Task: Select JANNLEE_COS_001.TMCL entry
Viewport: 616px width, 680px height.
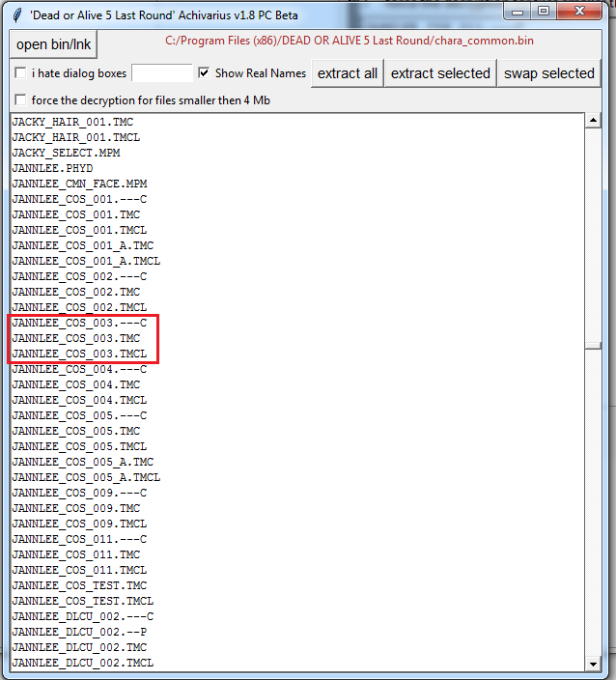Action: 80,230
